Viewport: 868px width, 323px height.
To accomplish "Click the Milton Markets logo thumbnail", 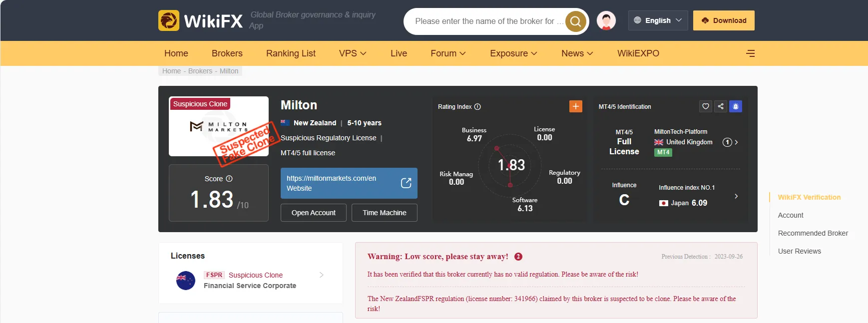I will [219, 126].
